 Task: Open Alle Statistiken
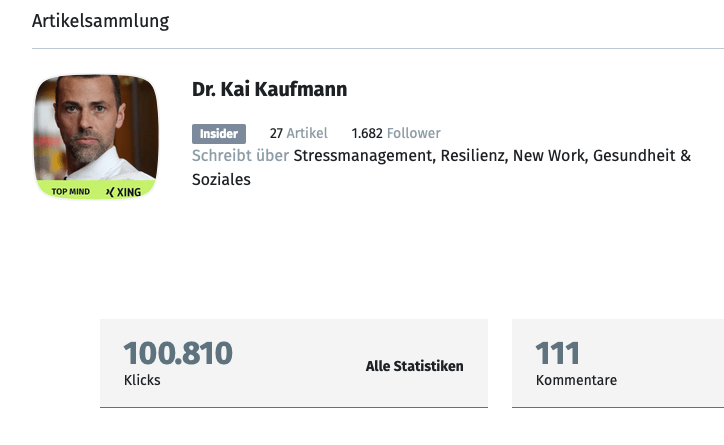coord(414,367)
